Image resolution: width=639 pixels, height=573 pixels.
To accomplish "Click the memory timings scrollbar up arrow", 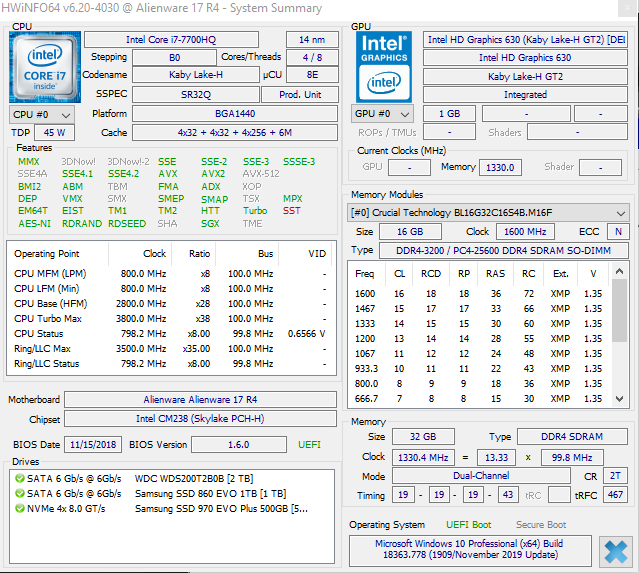I will coord(619,271).
